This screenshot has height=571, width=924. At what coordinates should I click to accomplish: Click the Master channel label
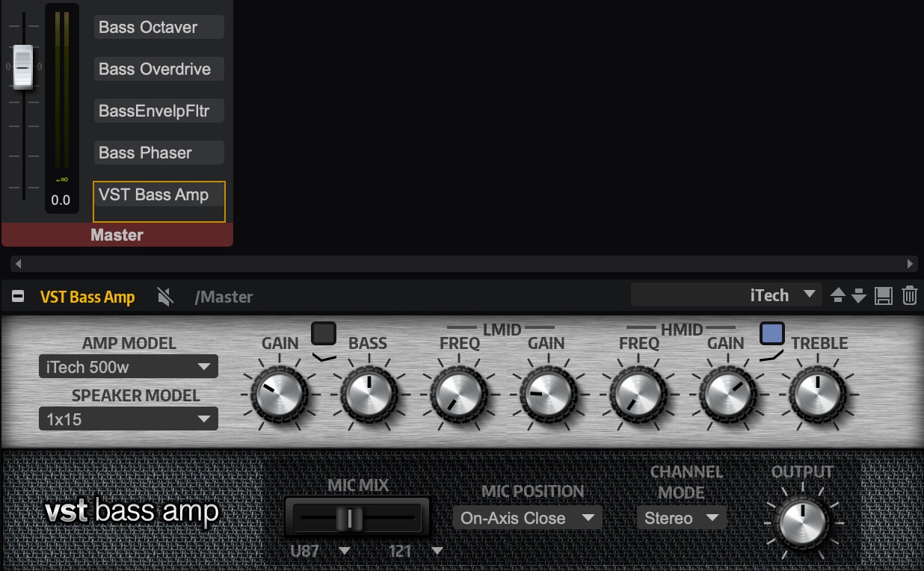tap(117, 235)
